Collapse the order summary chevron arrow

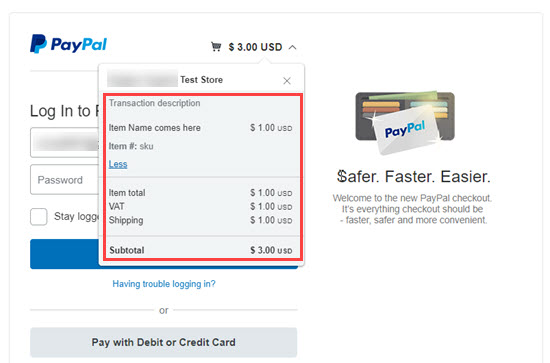pyautogui.click(x=293, y=47)
